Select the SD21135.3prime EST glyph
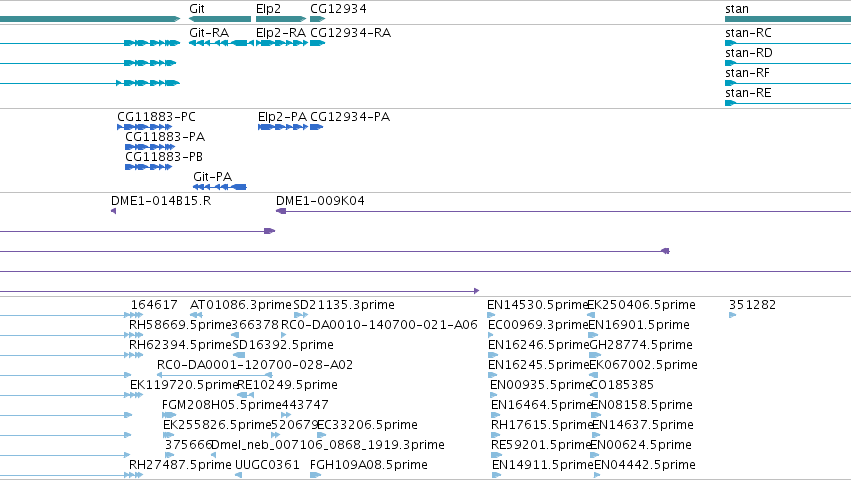851x480 pixels. tap(301, 315)
